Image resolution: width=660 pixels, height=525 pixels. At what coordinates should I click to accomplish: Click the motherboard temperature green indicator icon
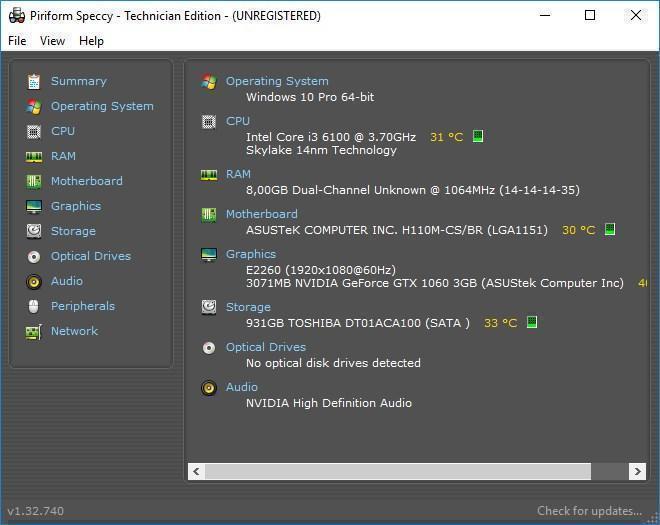[x=610, y=229]
